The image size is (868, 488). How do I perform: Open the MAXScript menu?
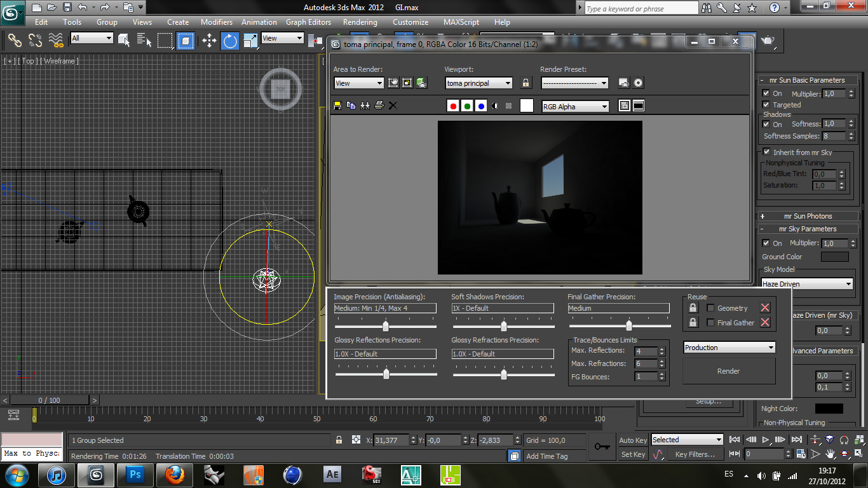tap(461, 22)
